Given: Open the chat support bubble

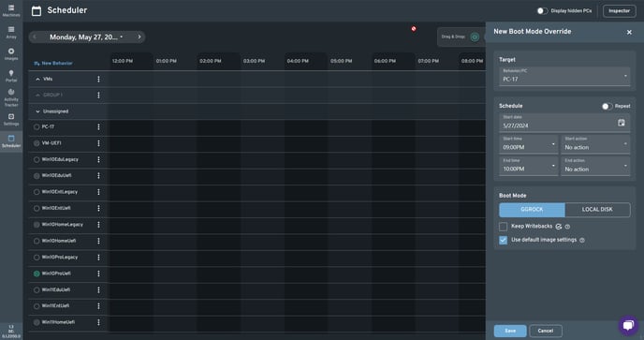Looking at the screenshot, I should [628, 326].
